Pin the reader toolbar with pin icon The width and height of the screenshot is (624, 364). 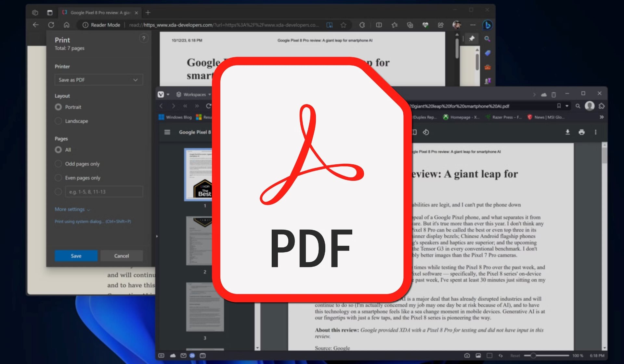pos(472,39)
